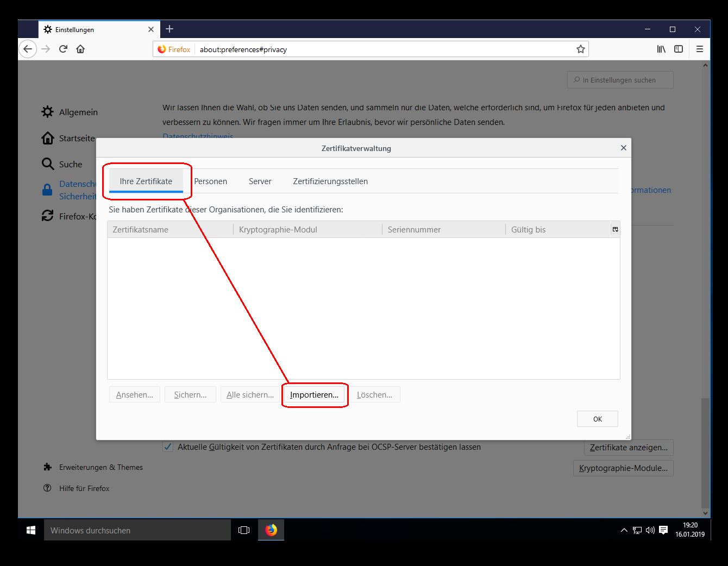Go back with the back arrow
The height and width of the screenshot is (566, 728).
28,49
